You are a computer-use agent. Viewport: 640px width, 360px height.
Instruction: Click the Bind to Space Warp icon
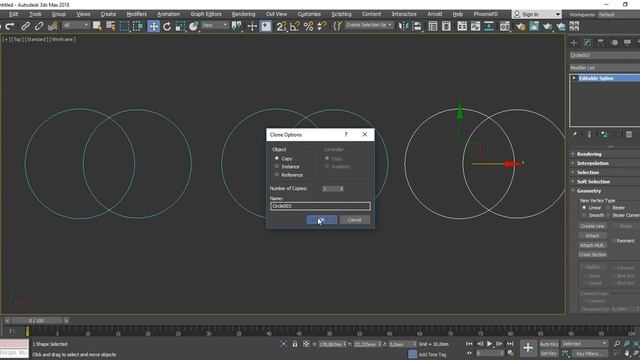tap(53, 27)
